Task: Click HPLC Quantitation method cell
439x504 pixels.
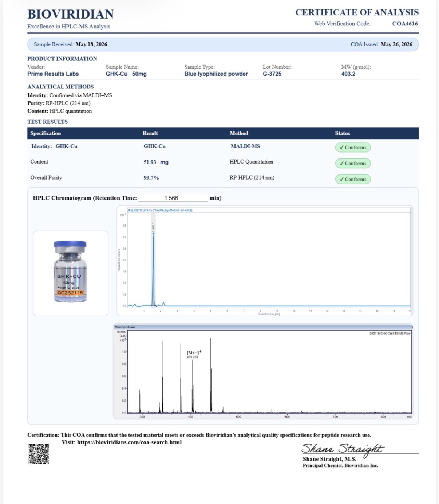Action: point(251,162)
